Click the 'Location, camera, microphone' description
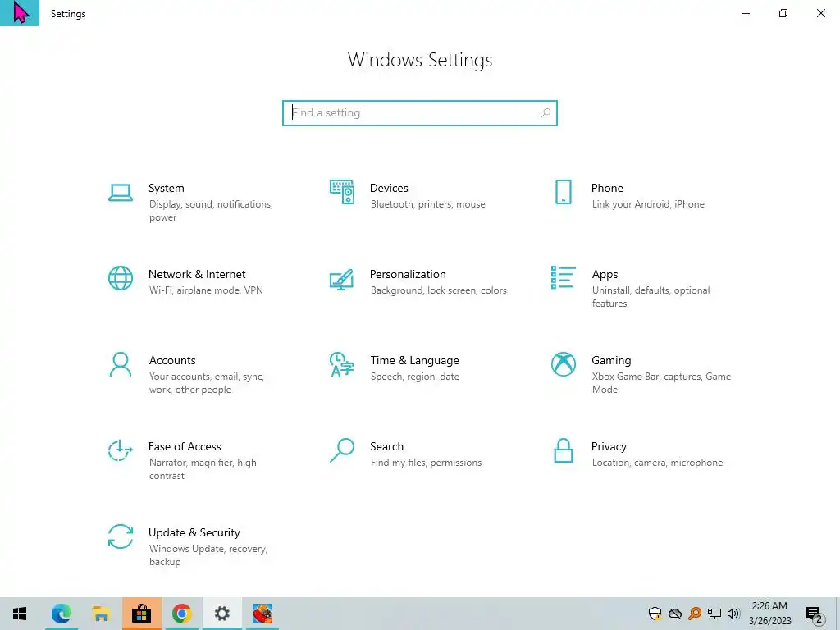Viewport: 840px width, 630px height. 657,463
